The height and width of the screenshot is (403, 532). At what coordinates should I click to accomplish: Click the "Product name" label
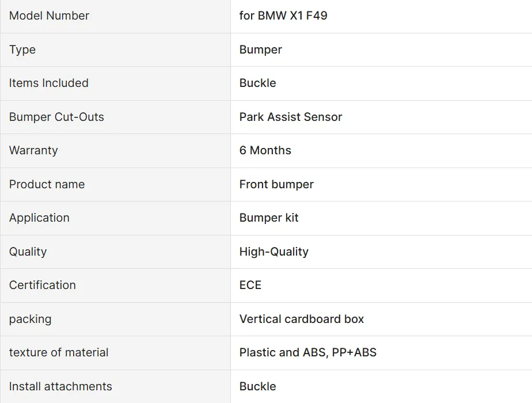point(47,184)
